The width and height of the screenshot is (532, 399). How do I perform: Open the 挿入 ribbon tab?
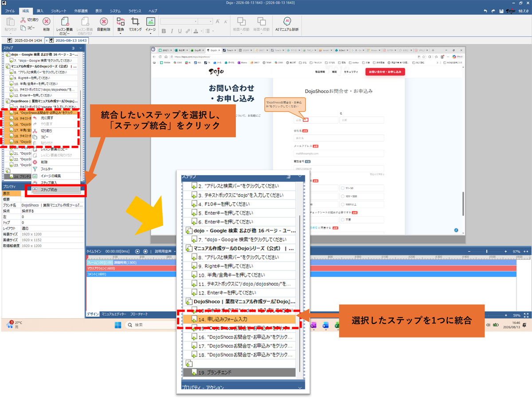pyautogui.click(x=40, y=10)
